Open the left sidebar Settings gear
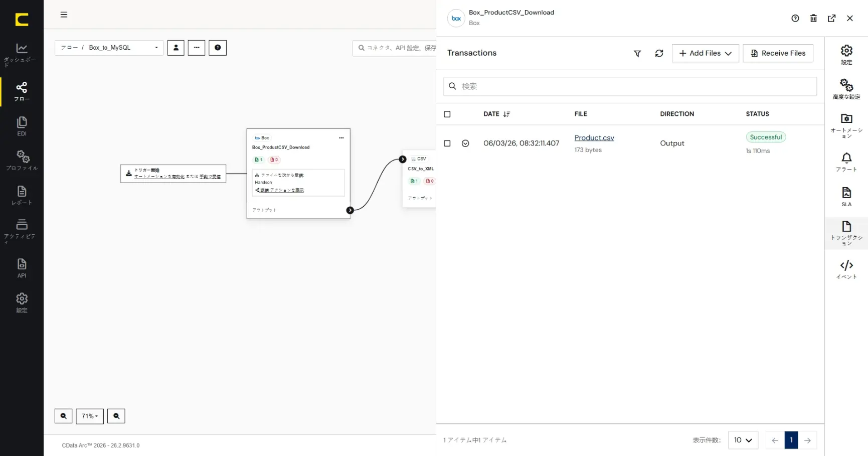868x456 pixels. pyautogui.click(x=22, y=302)
